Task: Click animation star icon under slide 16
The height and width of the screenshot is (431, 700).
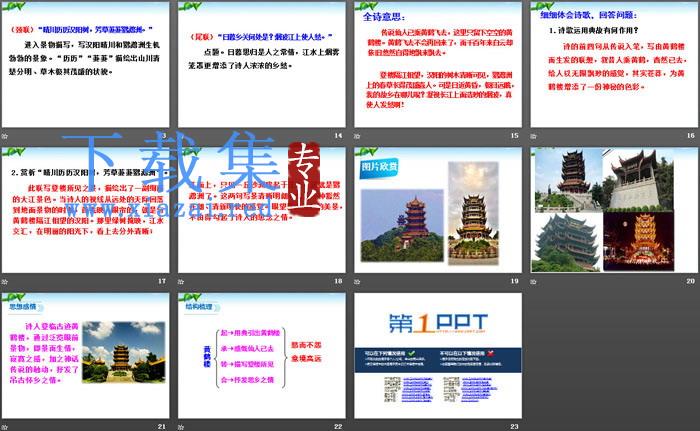Action: 533,136
